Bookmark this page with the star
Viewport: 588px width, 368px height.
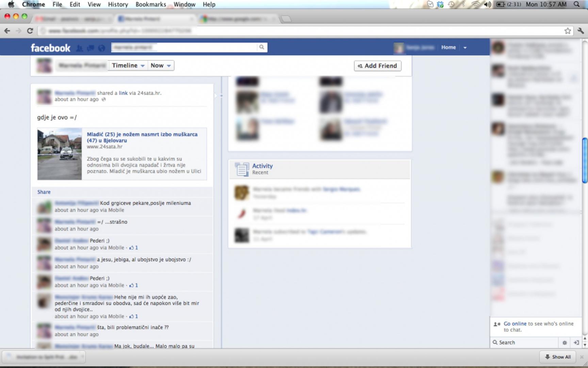(x=567, y=31)
